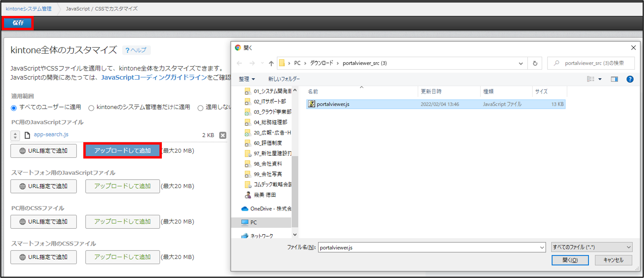Open the 20_広報・広告 folder in tree
Screen dimensions: 644x278
pyautogui.click(x=268, y=133)
